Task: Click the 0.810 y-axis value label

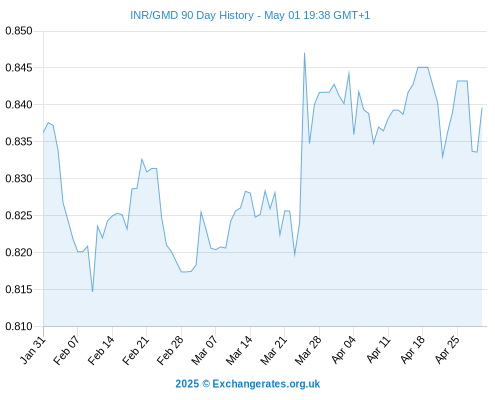Action: coord(19,326)
